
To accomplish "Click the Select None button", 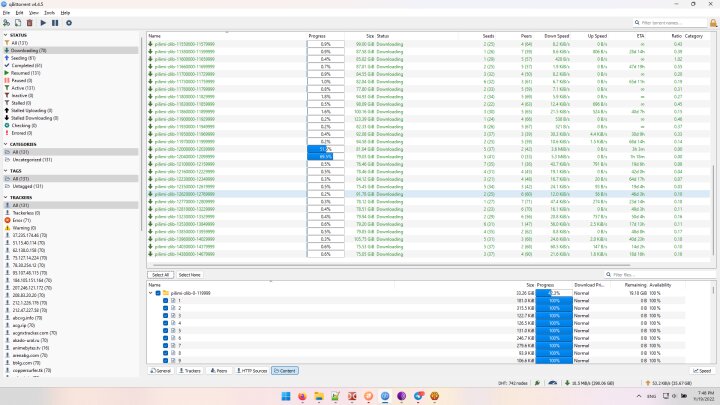I will point(189,274).
